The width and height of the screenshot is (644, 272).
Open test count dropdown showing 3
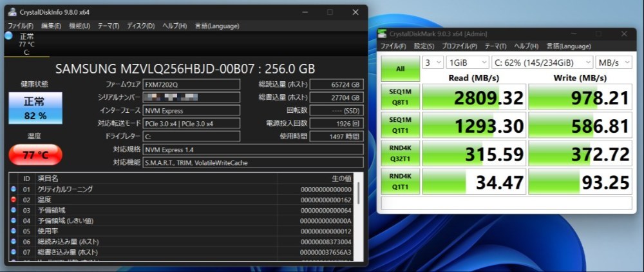click(433, 63)
